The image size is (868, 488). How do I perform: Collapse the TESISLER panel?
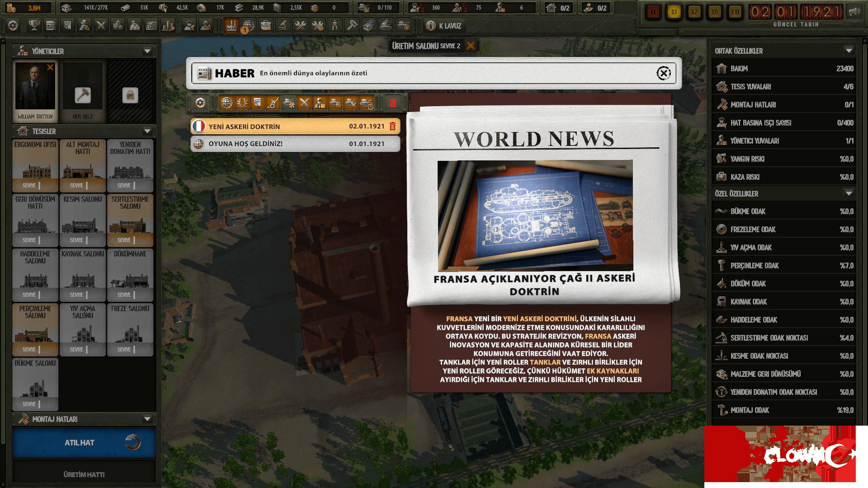(146, 131)
